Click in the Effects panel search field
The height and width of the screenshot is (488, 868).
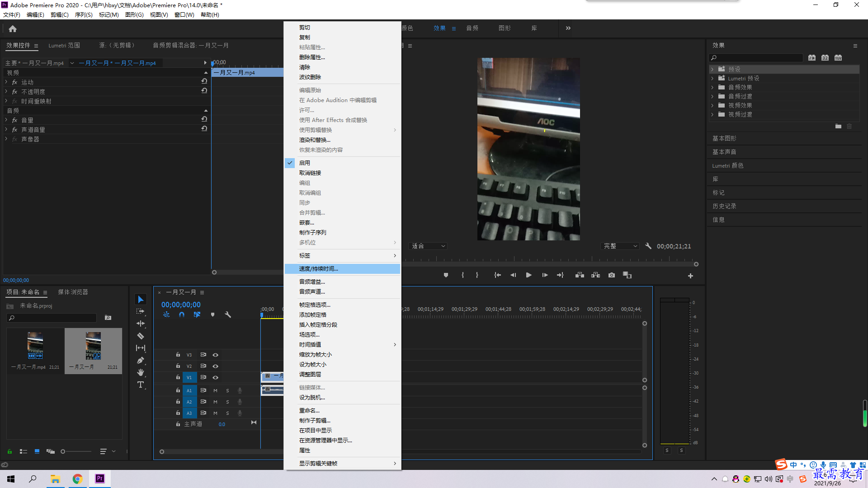pos(756,58)
